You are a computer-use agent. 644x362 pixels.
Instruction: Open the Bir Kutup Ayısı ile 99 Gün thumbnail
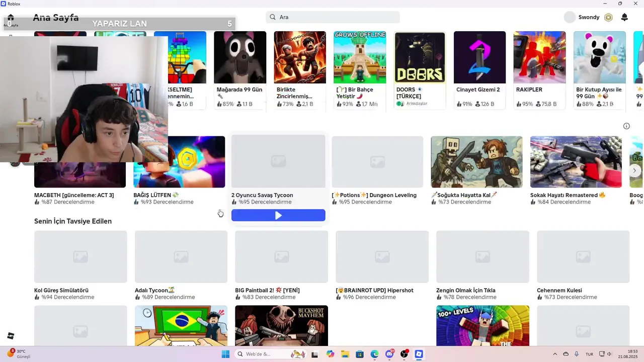[x=600, y=57]
